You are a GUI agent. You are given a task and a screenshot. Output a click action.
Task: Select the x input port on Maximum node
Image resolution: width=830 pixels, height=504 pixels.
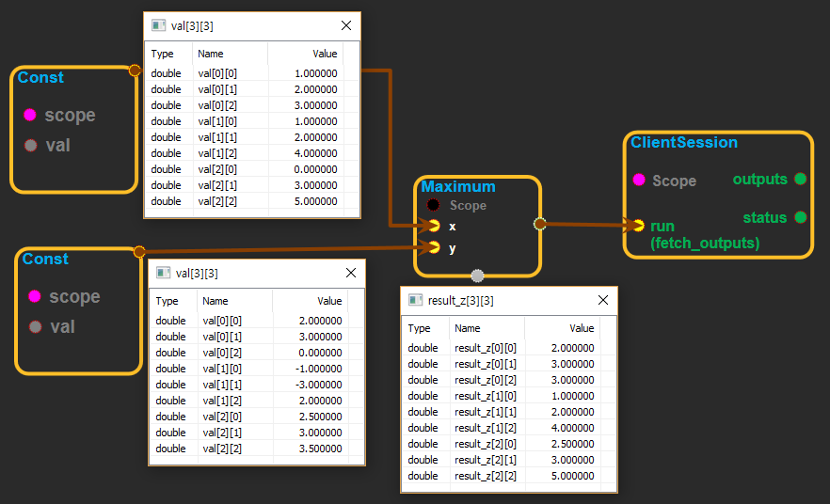pos(433,226)
